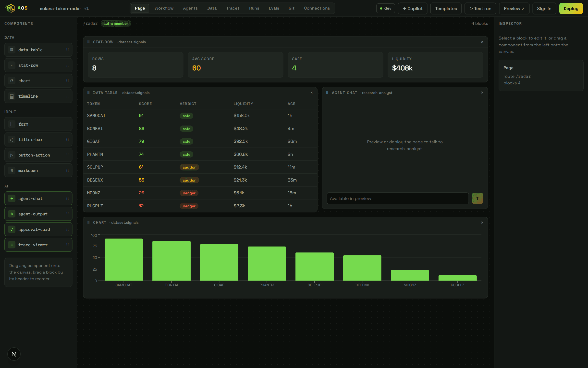Click the RUGPLZ bar in chart

tap(457, 278)
